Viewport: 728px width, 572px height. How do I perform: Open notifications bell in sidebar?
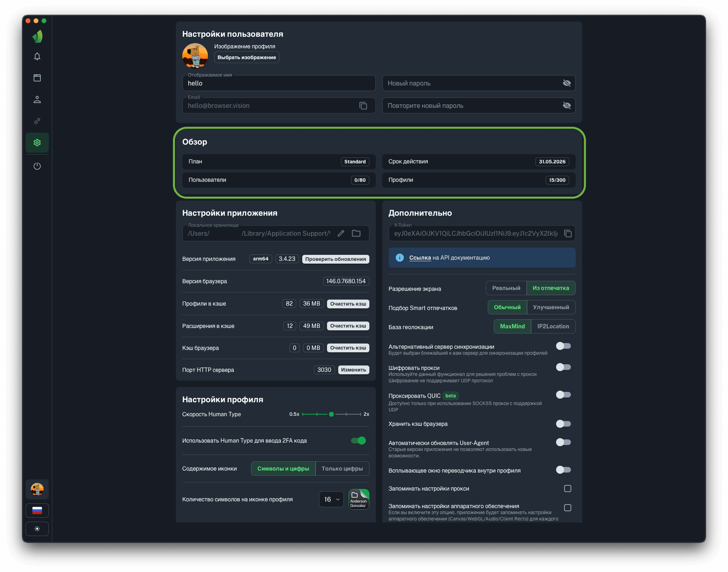37,56
